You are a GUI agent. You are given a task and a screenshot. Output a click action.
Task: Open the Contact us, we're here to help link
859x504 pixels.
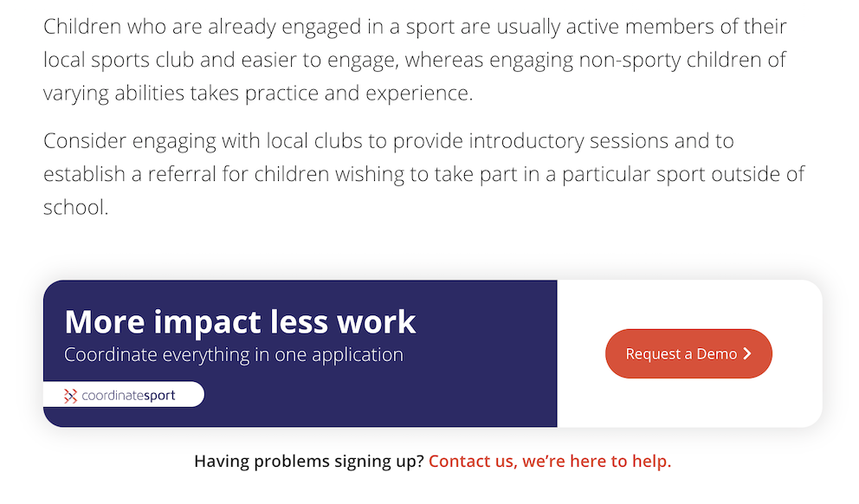pos(549,461)
